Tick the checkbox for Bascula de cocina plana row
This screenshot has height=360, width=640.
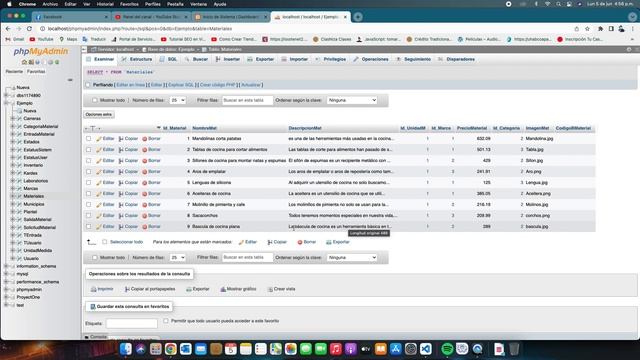[89, 227]
